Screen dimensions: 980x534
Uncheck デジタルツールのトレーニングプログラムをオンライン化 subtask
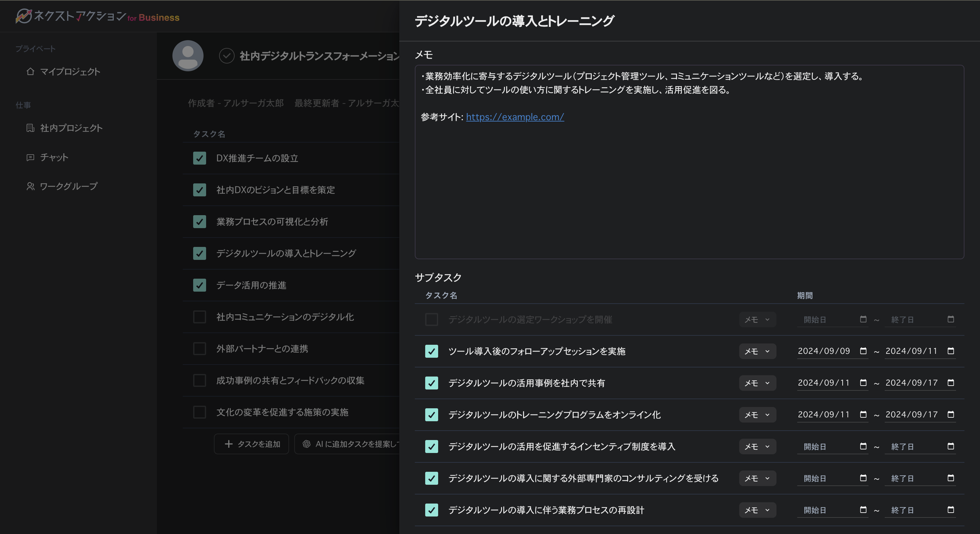(432, 414)
